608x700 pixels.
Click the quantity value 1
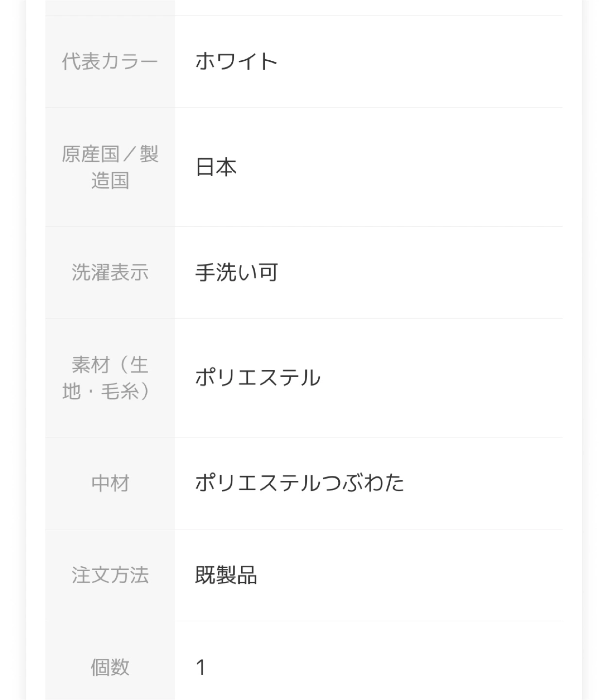(201, 667)
